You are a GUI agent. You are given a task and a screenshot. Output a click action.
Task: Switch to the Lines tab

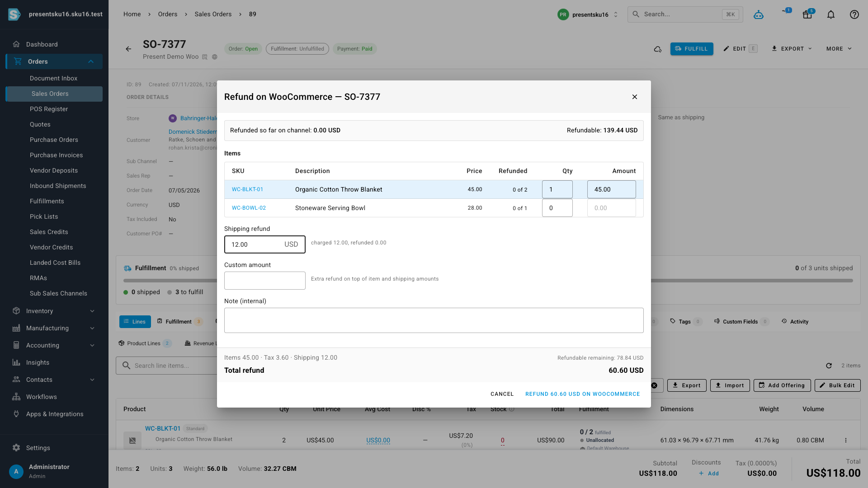pyautogui.click(x=135, y=322)
